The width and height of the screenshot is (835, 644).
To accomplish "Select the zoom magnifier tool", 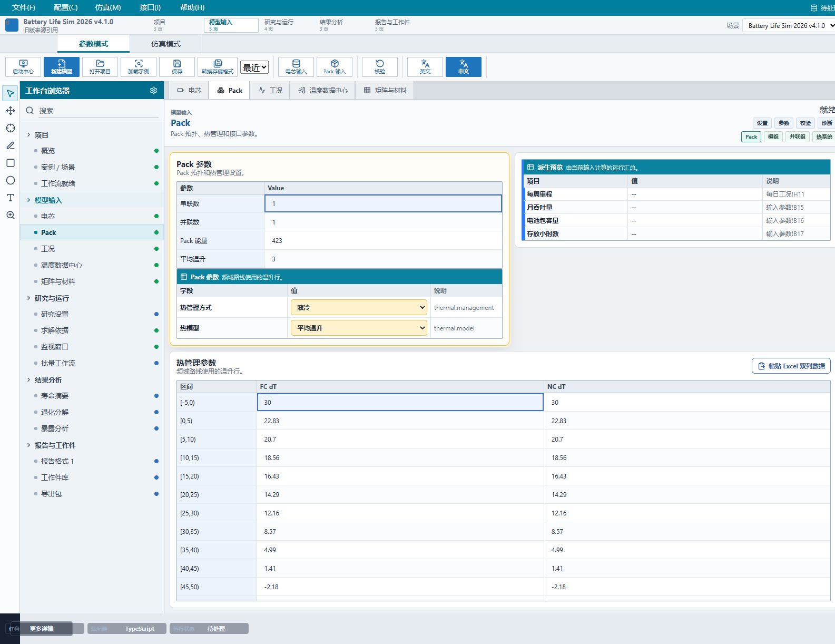I will (x=10, y=215).
